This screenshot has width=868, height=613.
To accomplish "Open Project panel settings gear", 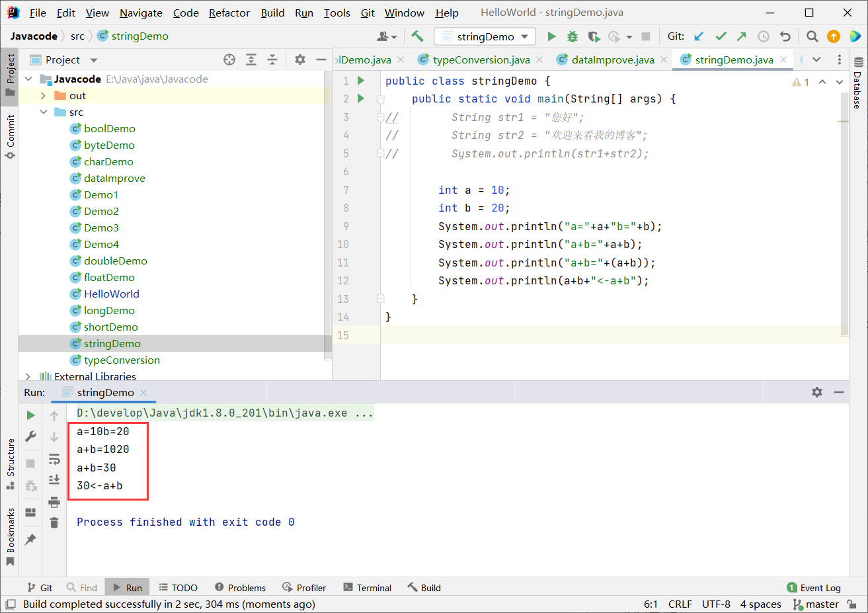I will pyautogui.click(x=300, y=60).
